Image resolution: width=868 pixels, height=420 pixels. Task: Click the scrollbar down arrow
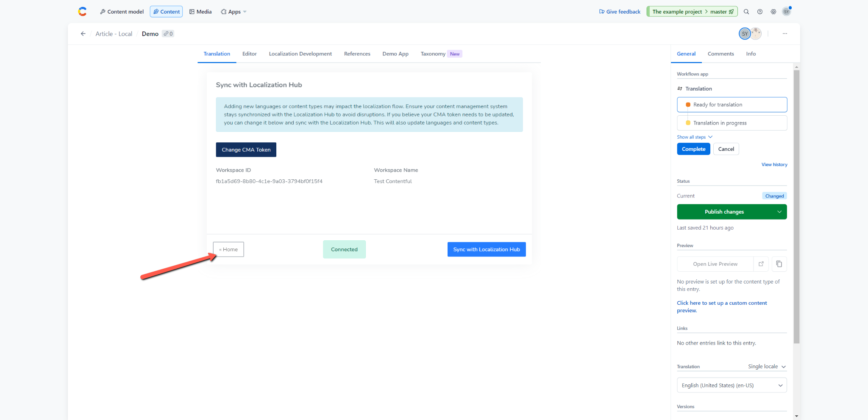click(796, 416)
